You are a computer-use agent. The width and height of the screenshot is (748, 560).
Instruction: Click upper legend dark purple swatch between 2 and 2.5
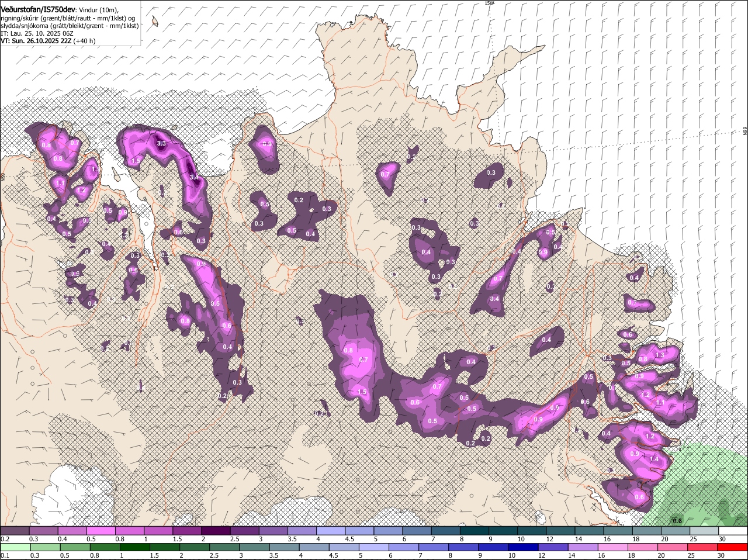pos(215,531)
